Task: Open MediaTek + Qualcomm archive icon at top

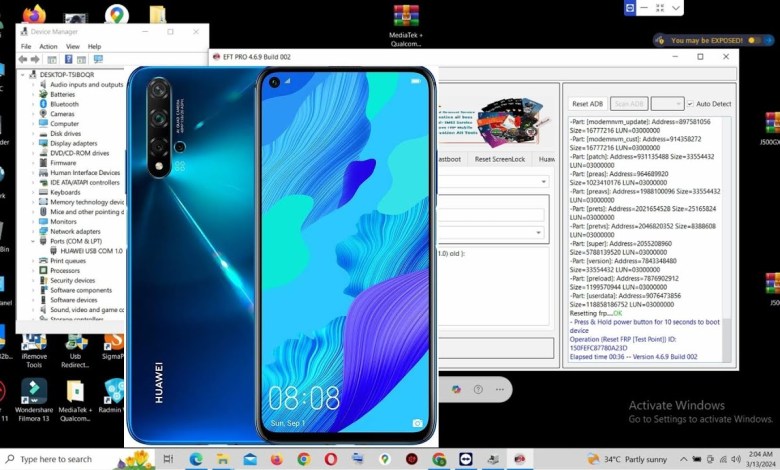Action: click(405, 19)
